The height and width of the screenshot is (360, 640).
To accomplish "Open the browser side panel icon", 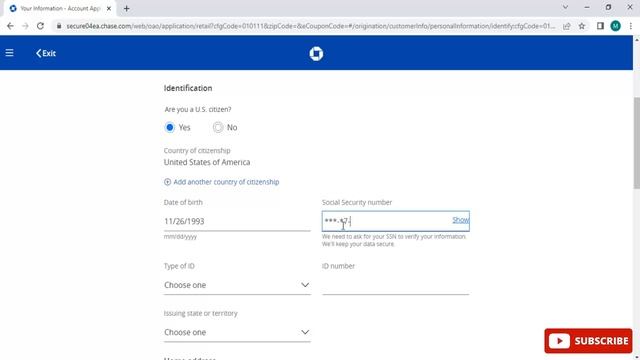I will [x=600, y=26].
